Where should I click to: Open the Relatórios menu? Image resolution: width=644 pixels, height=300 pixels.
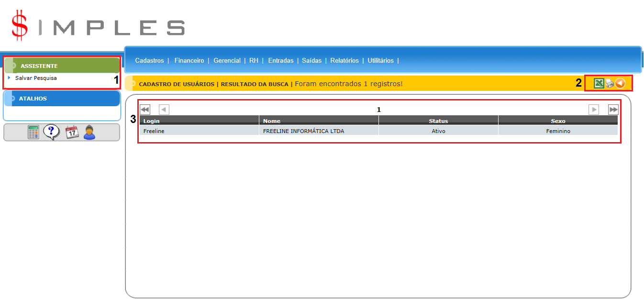tap(344, 61)
